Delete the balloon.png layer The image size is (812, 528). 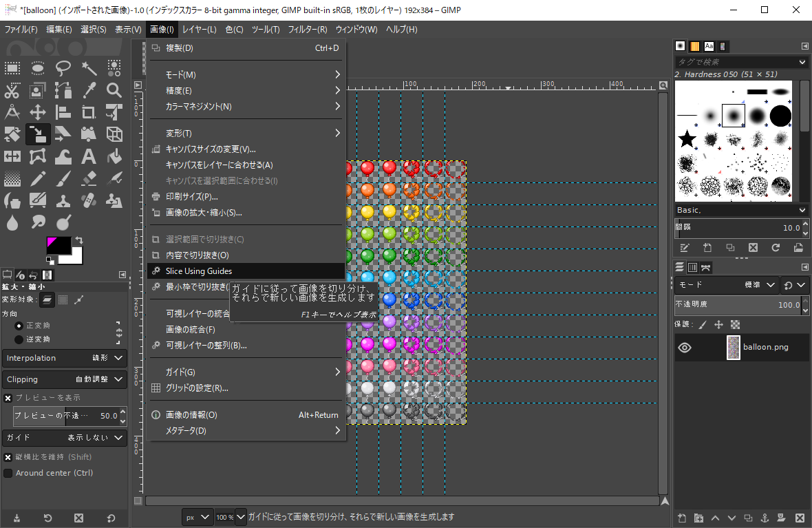(800, 518)
